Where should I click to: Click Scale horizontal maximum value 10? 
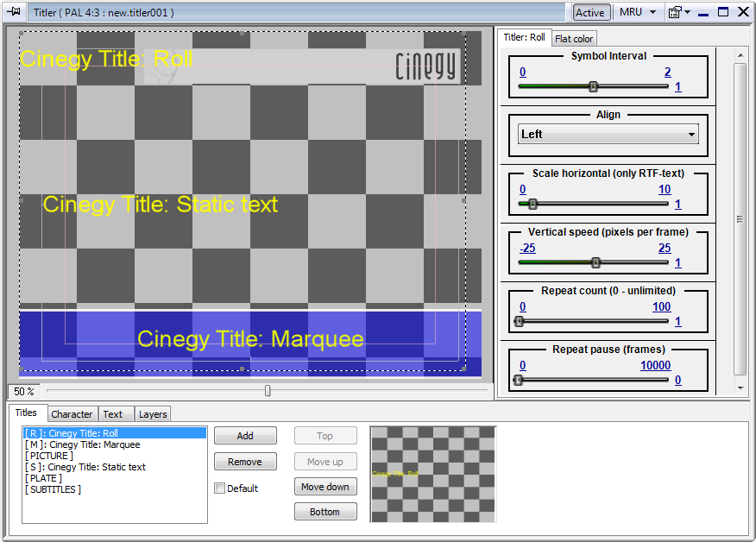(665, 190)
